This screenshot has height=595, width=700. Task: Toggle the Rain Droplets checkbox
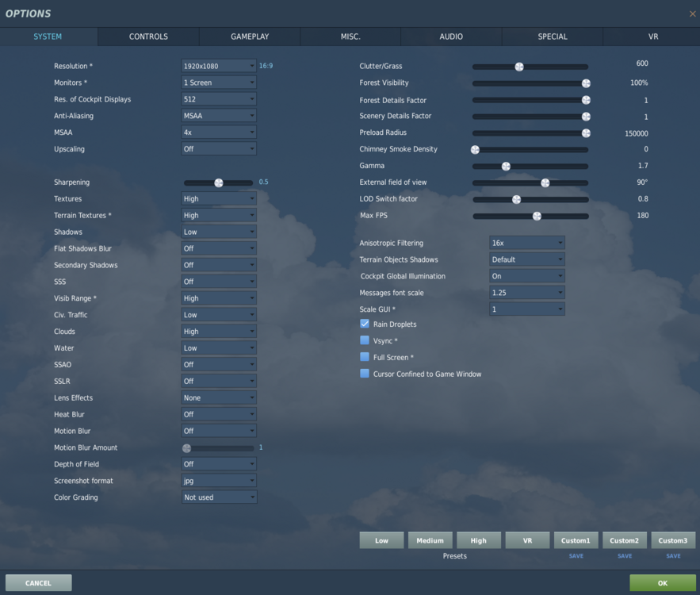(365, 324)
